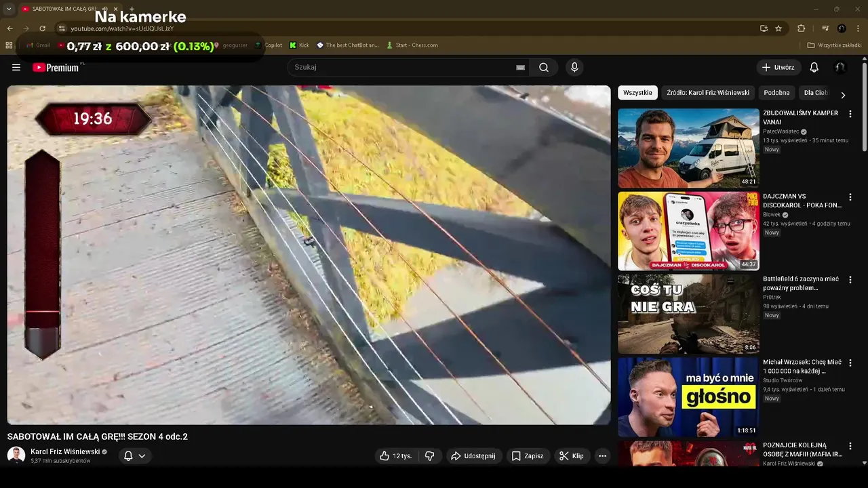868x488 pixels.
Task: Open options for Michał Wrzosek video
Action: point(850,363)
